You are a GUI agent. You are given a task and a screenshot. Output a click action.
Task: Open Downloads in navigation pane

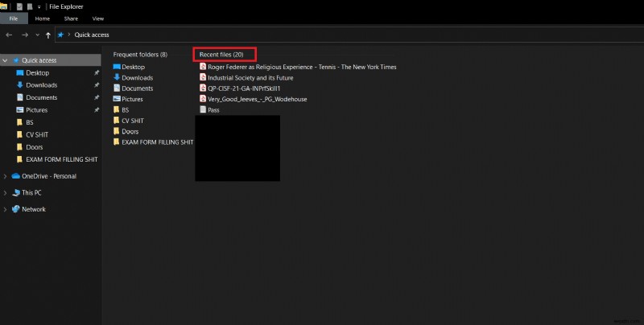tap(42, 85)
